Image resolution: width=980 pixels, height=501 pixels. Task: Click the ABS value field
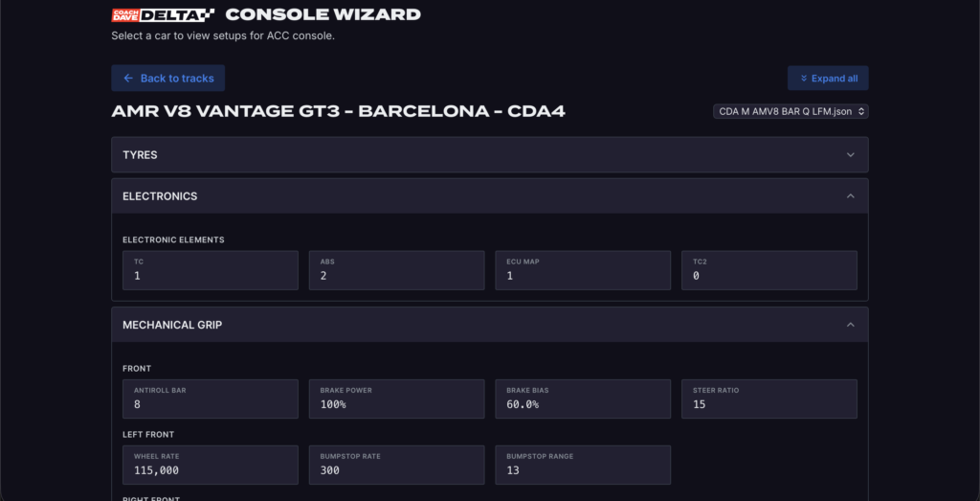(x=396, y=270)
